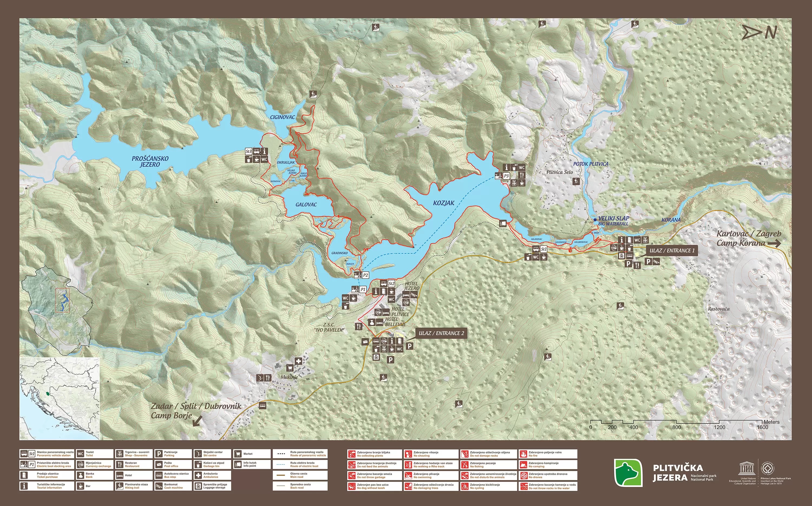Image resolution: width=812 pixels, height=506 pixels.
Task: Click the P3 boat dock sign
Action: (x=506, y=176)
